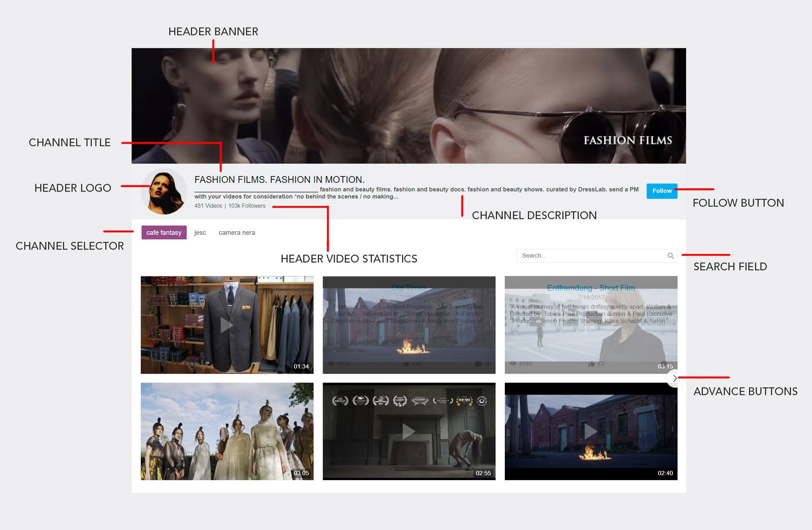Click the views eye icon beside 4783

tap(513, 364)
